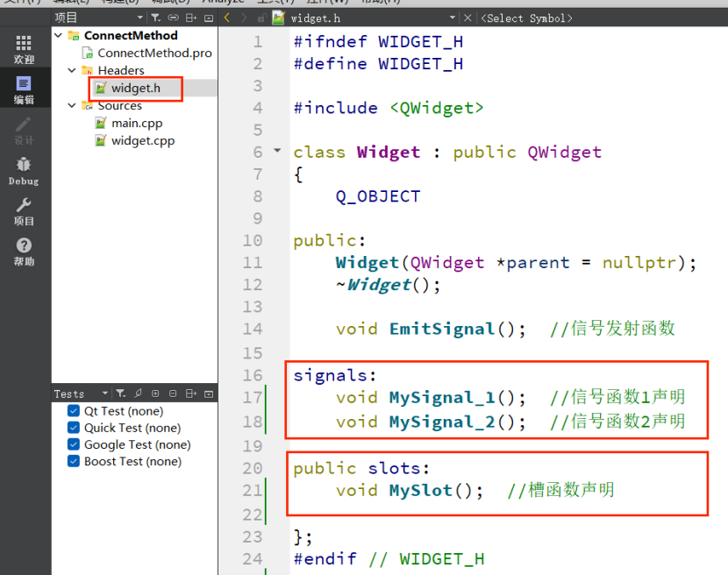
Task: Toggle the Boost Test checkbox
Action: 74,461
